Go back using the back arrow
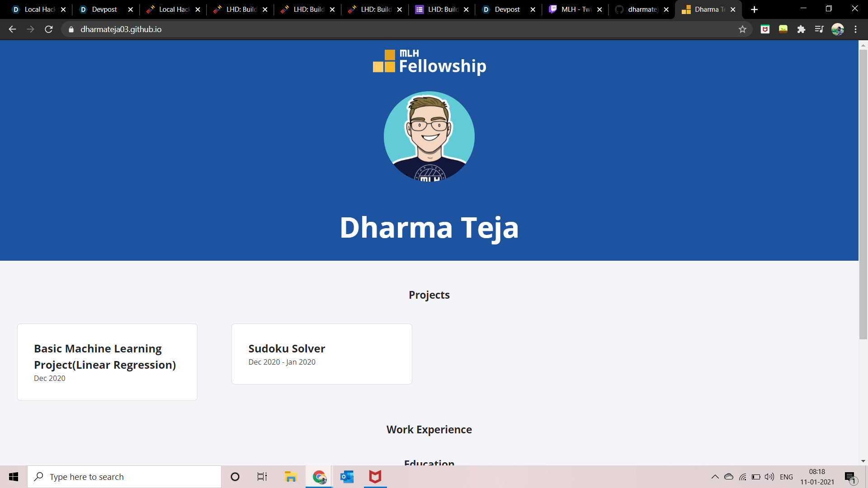 (x=12, y=29)
